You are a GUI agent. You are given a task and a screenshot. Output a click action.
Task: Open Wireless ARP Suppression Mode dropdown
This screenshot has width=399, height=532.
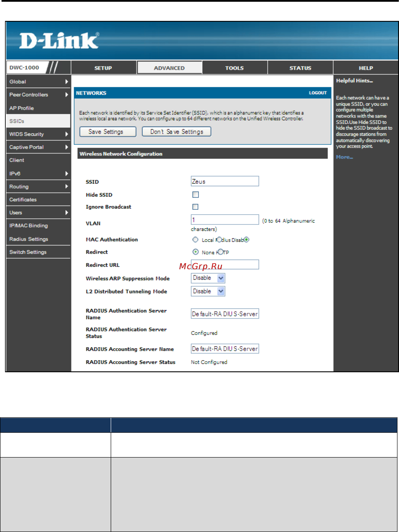[x=208, y=278]
